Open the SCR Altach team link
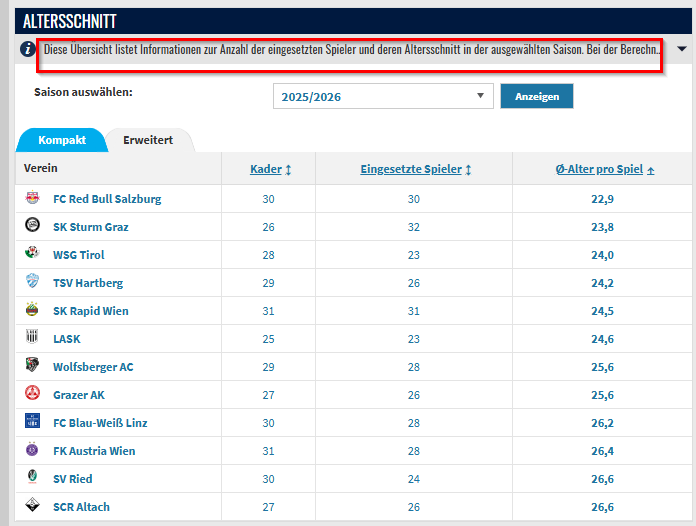 pos(81,507)
